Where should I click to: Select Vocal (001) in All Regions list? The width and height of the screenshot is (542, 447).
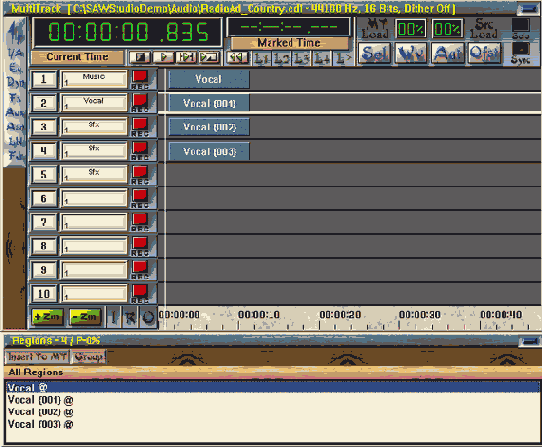pos(40,400)
